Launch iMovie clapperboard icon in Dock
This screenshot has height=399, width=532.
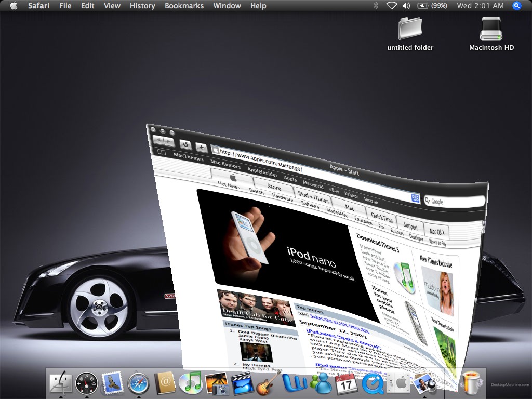(242, 383)
